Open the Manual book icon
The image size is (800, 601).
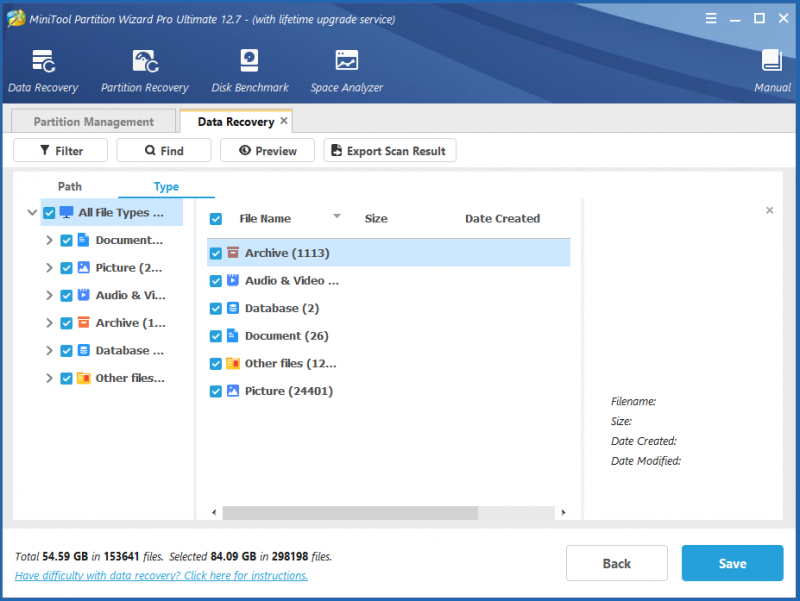[772, 60]
